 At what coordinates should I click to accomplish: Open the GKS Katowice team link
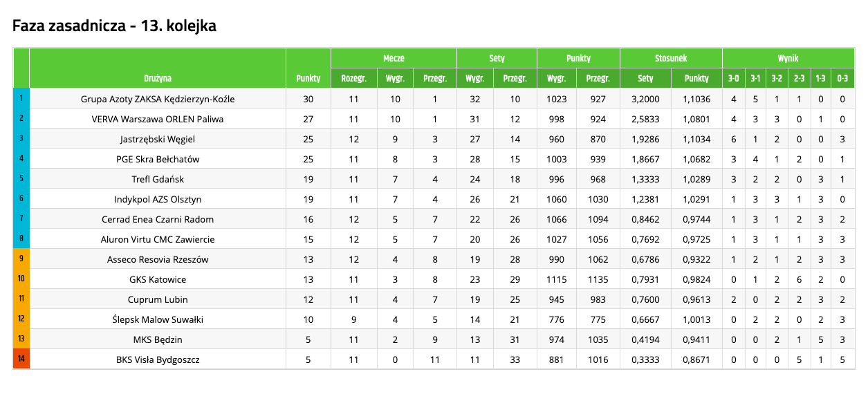158,279
